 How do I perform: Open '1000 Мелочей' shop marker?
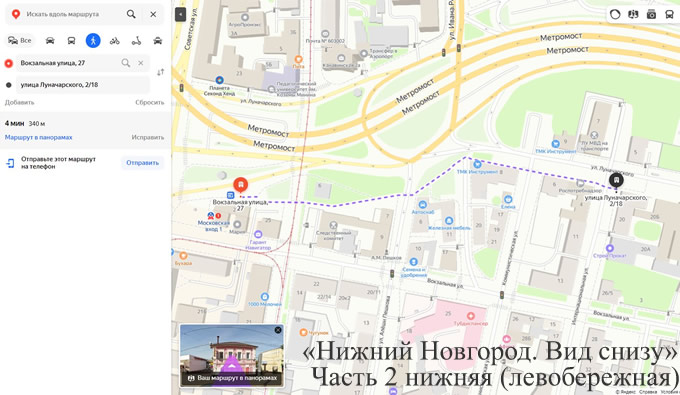(265, 297)
